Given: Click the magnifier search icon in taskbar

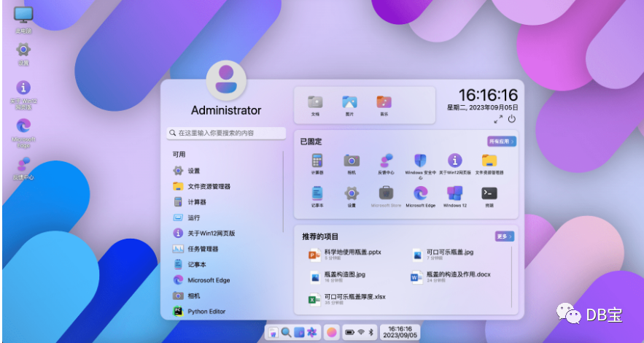Looking at the screenshot, I should tap(286, 332).
